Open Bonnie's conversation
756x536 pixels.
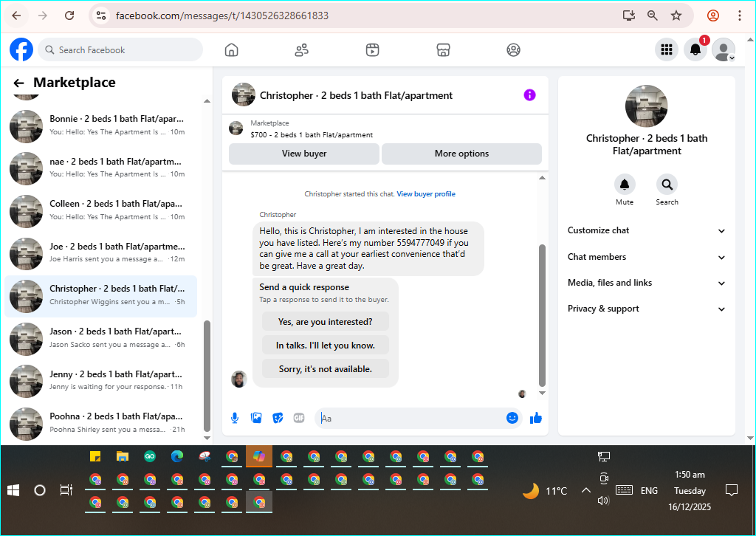click(x=101, y=126)
